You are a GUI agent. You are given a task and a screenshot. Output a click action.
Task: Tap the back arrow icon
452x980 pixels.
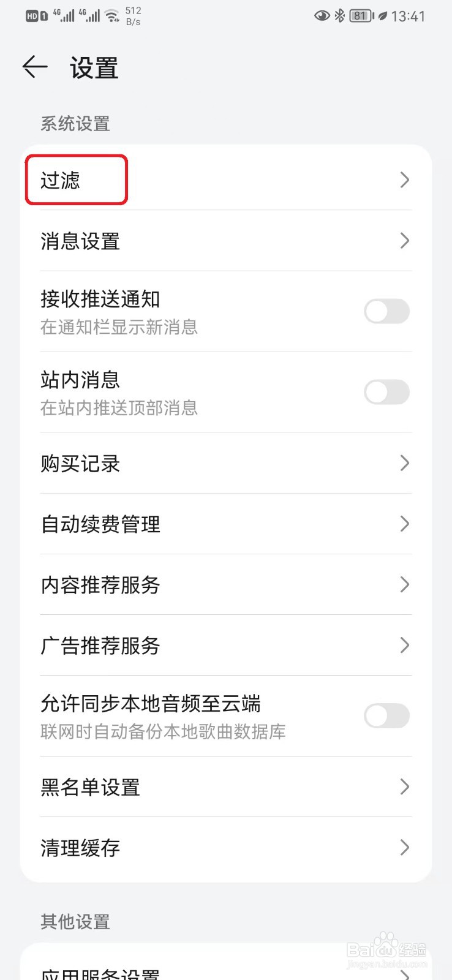click(35, 67)
